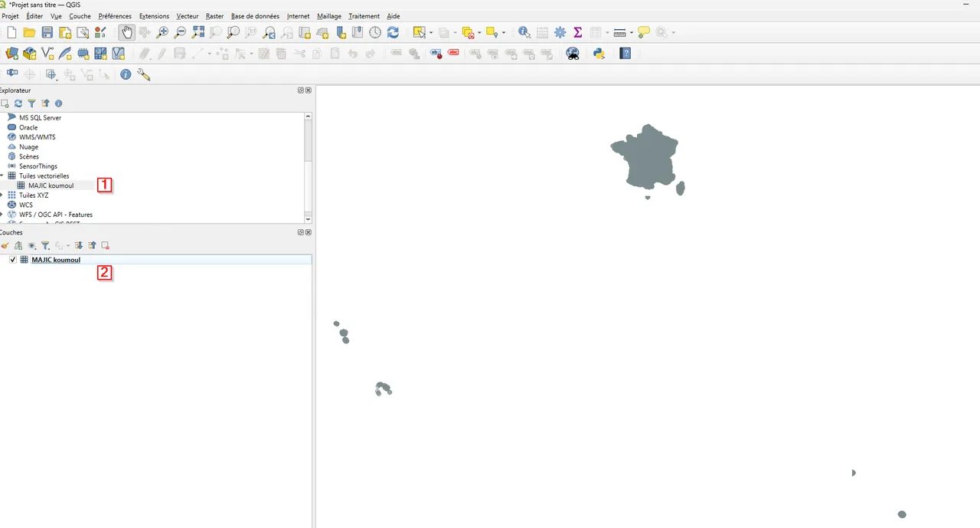Open the Temporal Controller clock icon
Viewport: 980px width, 528px height.
375,32
